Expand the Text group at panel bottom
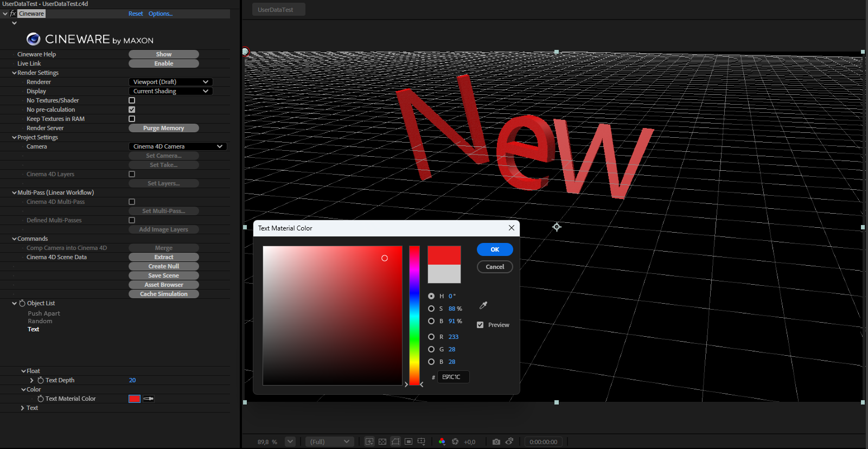868x449 pixels. coord(22,408)
